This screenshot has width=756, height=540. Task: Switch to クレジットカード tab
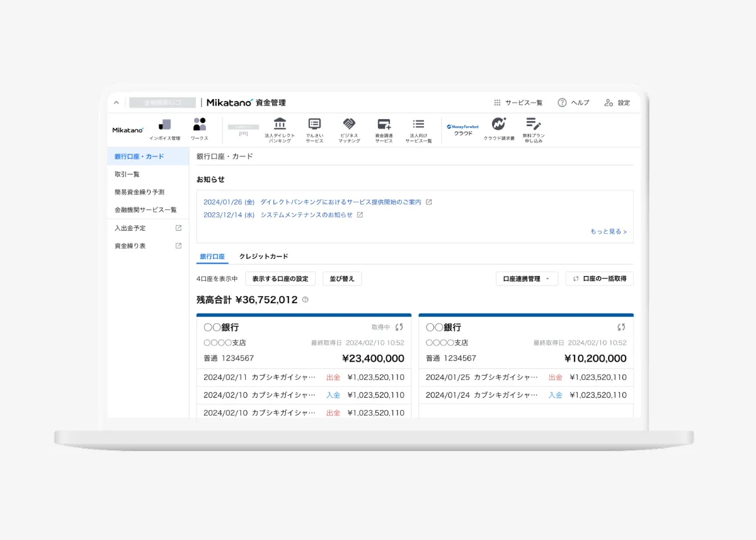coord(263,256)
